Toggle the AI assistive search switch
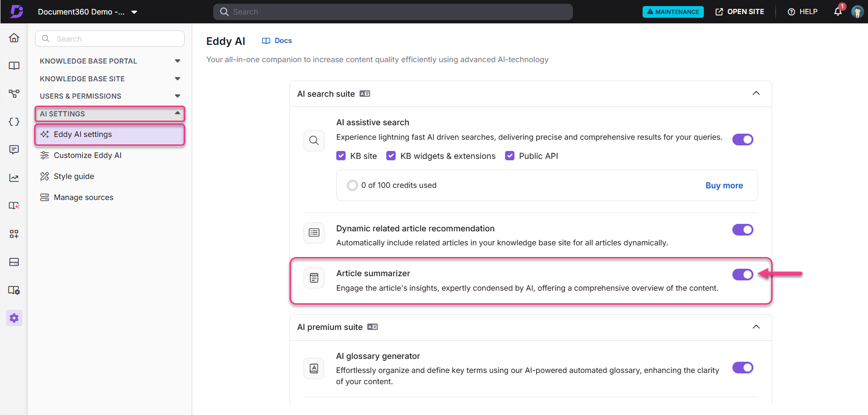This screenshot has height=415, width=868. pos(743,139)
